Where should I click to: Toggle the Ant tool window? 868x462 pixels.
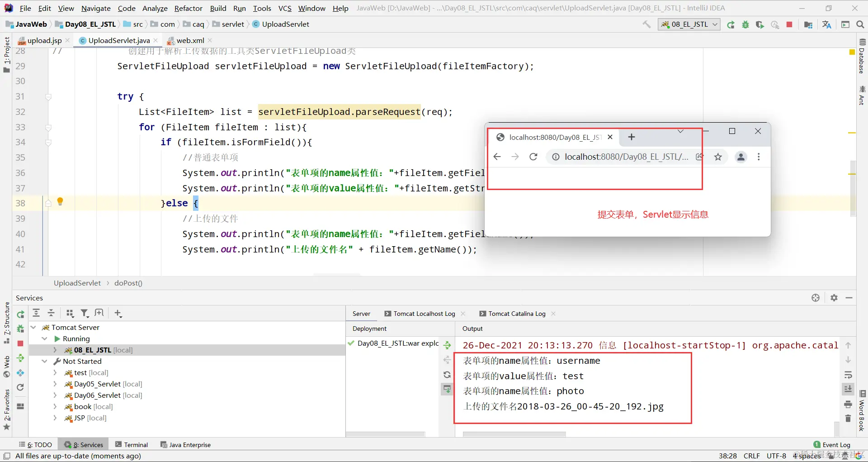[862, 95]
